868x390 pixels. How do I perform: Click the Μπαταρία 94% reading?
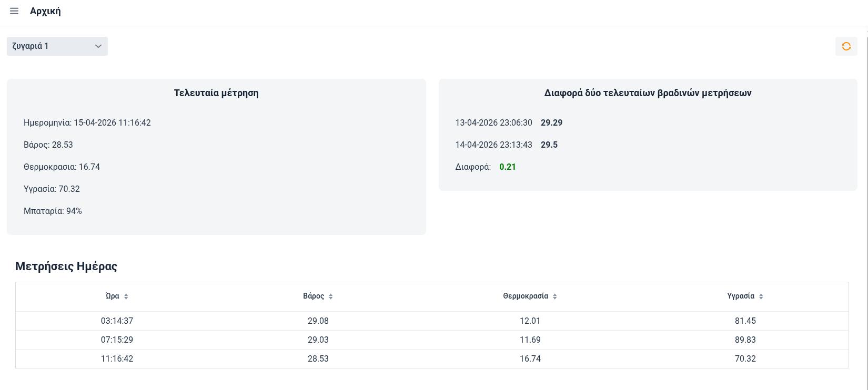(x=53, y=211)
